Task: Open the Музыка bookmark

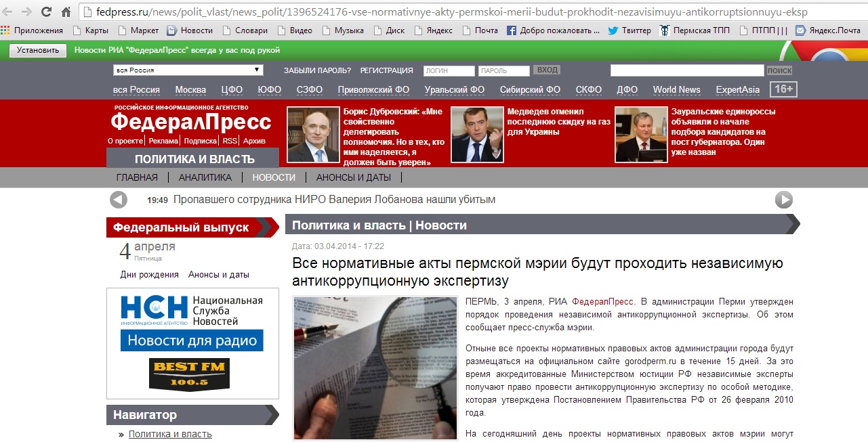Action: click(343, 30)
